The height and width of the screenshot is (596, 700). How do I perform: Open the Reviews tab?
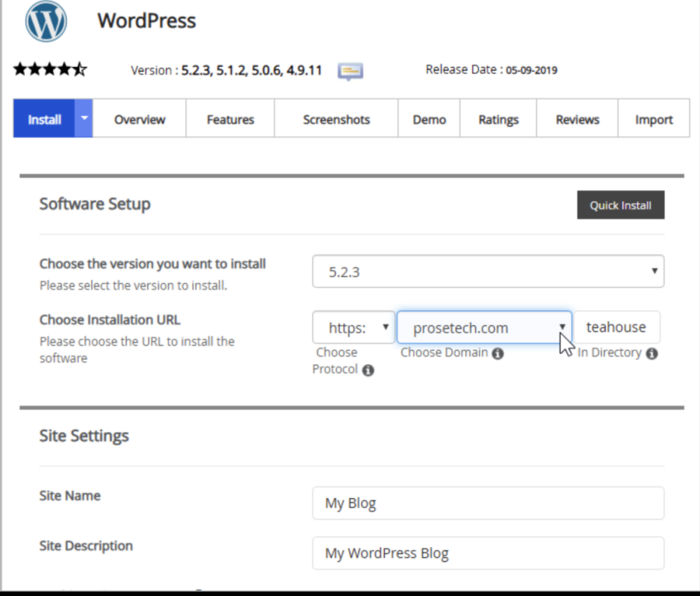tap(577, 119)
